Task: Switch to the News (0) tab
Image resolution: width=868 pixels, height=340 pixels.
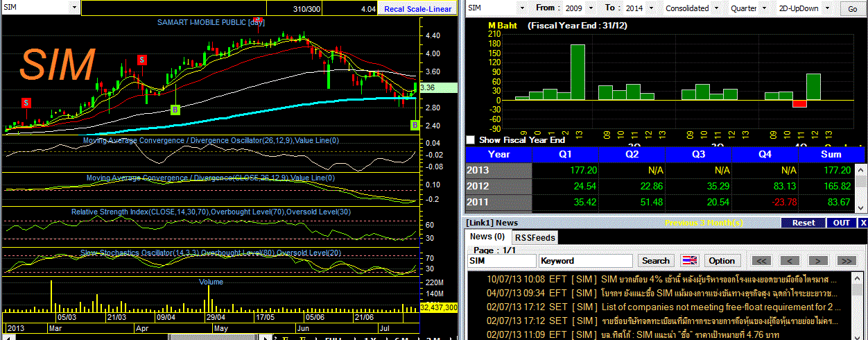Action: 487,237
